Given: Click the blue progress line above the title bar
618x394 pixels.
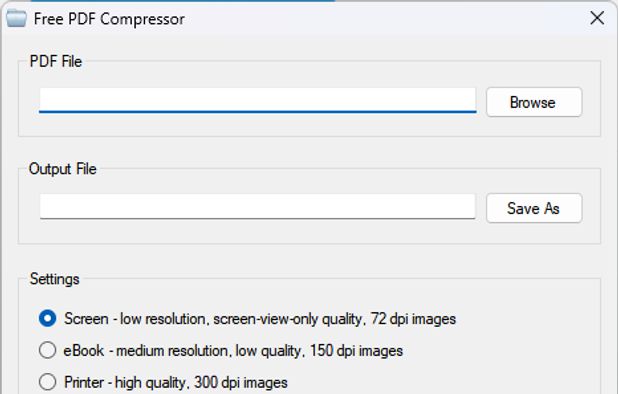Looking at the screenshot, I should point(182,1).
